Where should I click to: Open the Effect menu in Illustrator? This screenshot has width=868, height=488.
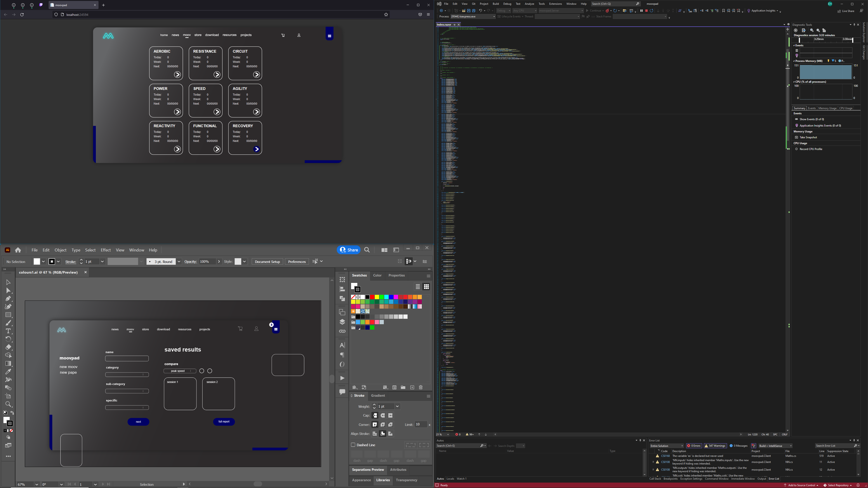106,250
